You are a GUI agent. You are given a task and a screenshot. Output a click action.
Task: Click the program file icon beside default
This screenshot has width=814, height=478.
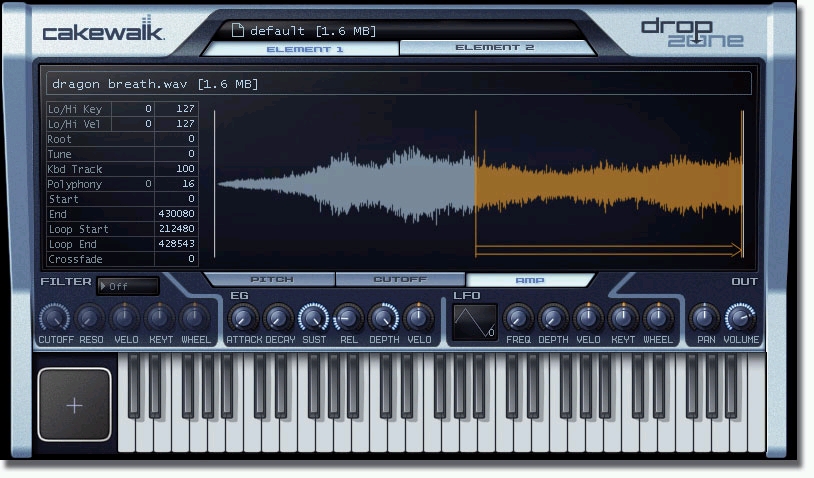click(x=237, y=31)
